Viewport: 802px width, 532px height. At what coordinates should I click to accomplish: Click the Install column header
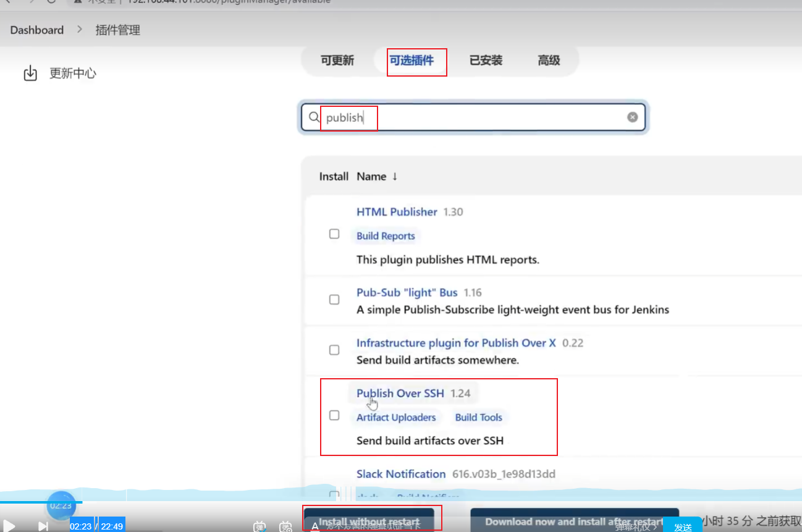click(x=334, y=177)
